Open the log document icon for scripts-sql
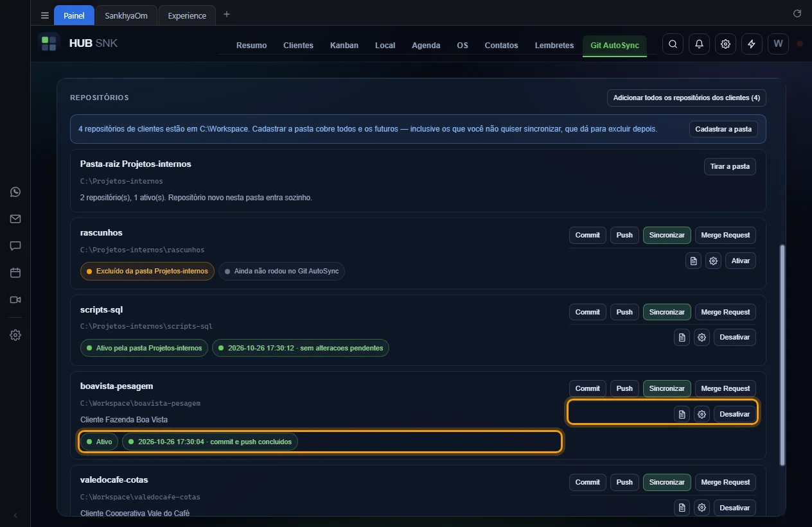The width and height of the screenshot is (812, 527). pos(682,337)
